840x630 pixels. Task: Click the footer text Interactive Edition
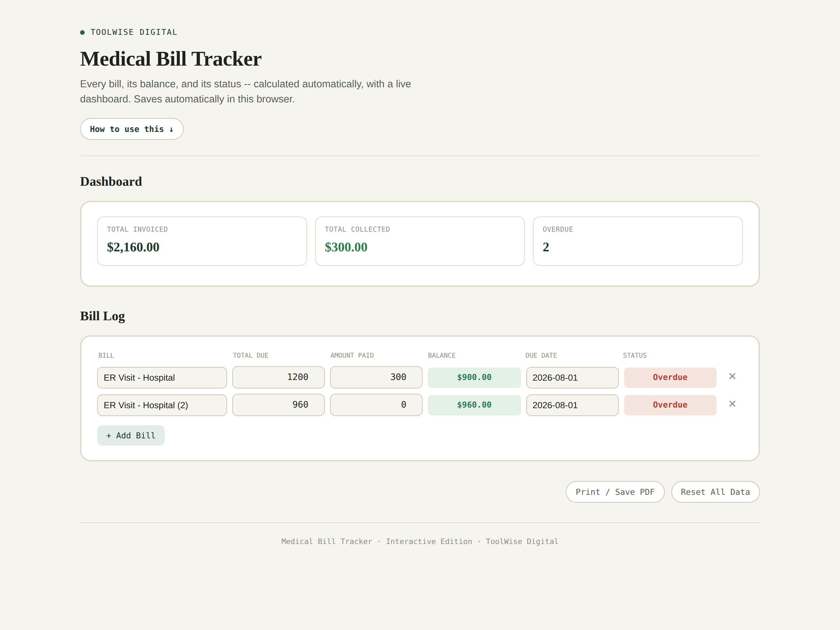[x=429, y=541]
